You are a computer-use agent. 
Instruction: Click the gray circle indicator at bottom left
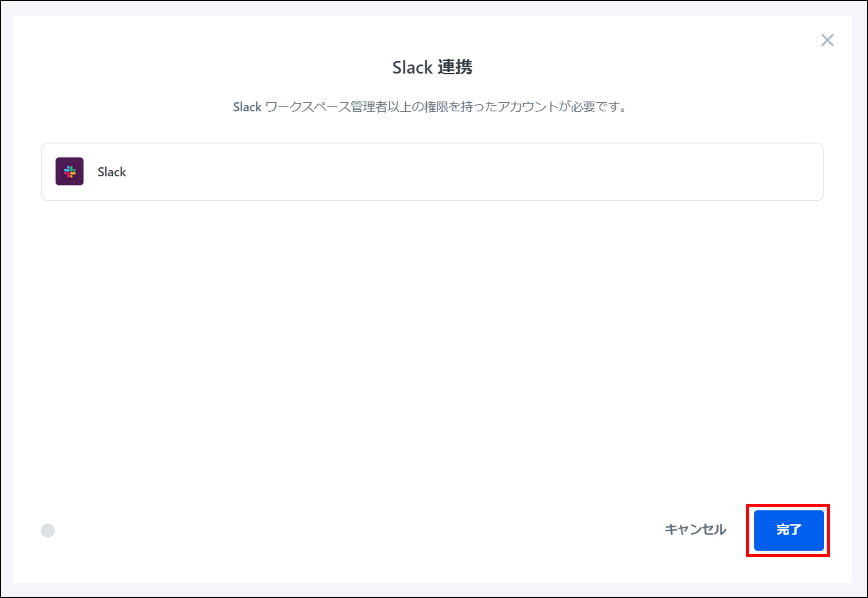(x=48, y=531)
